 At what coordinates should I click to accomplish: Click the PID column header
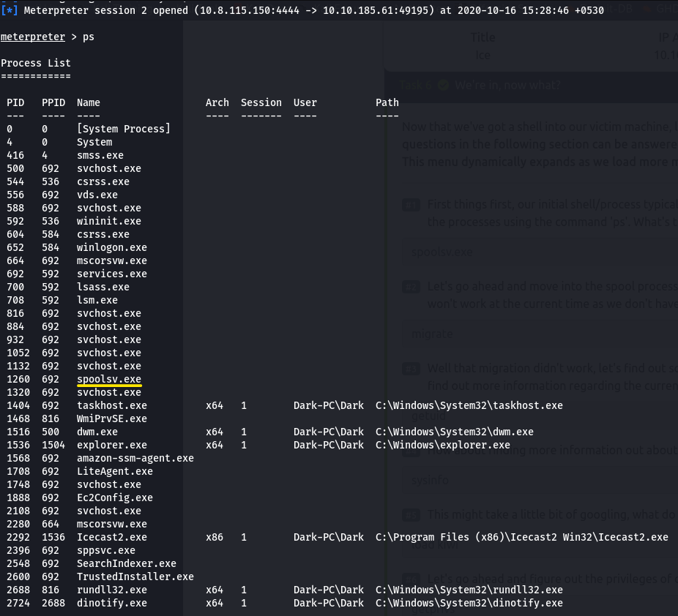point(15,102)
